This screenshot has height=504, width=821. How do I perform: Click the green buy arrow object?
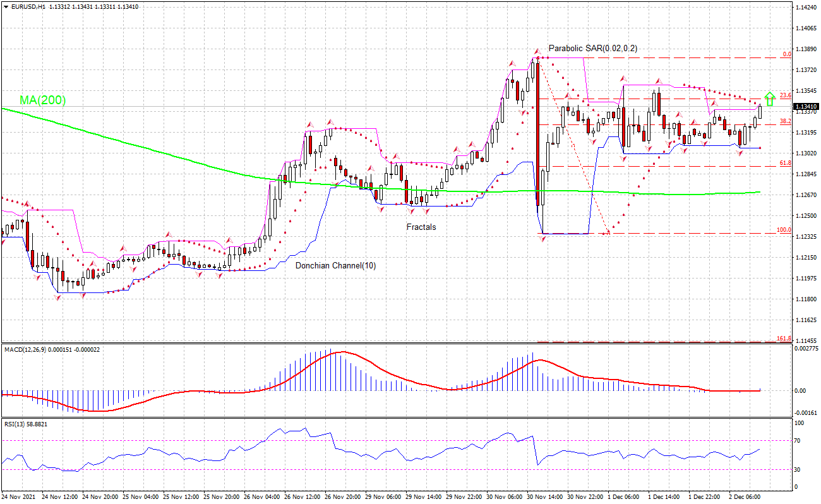tap(770, 100)
